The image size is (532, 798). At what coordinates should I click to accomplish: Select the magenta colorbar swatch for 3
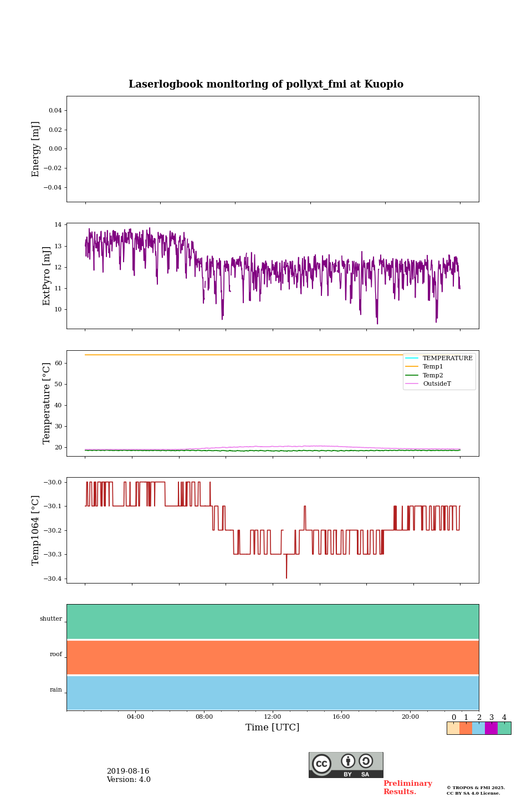(x=491, y=728)
